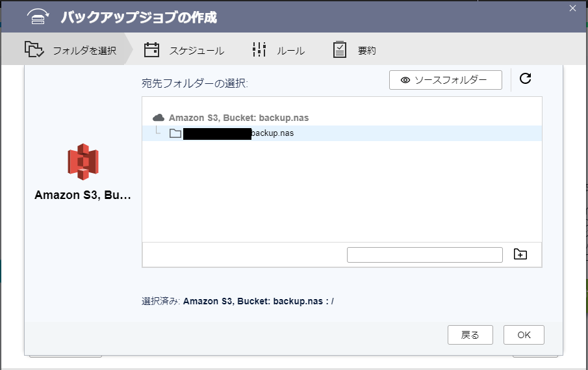Close the backup job creation dialog
Viewport: 588px width, 370px height.
pos(572,8)
